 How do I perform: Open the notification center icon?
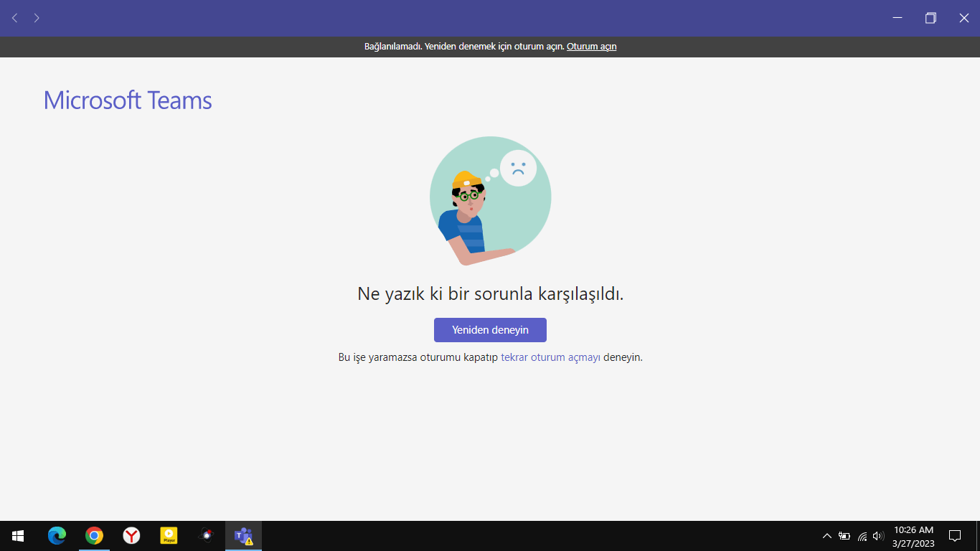point(955,536)
